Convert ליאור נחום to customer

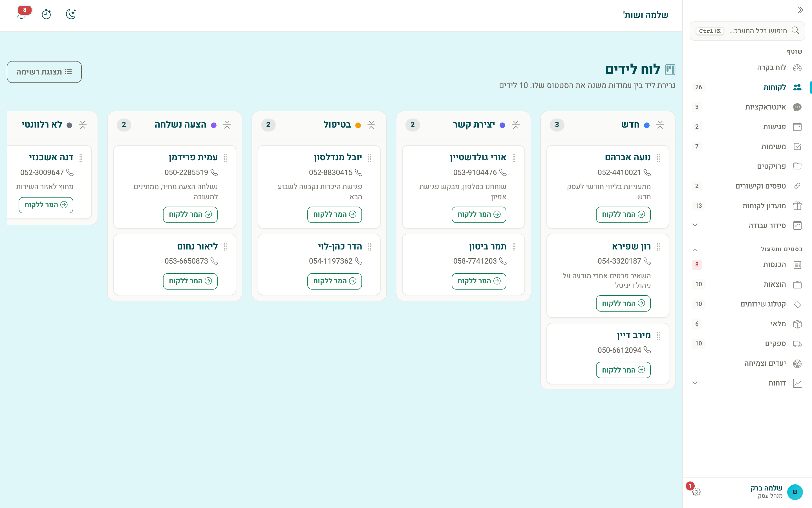190,281
